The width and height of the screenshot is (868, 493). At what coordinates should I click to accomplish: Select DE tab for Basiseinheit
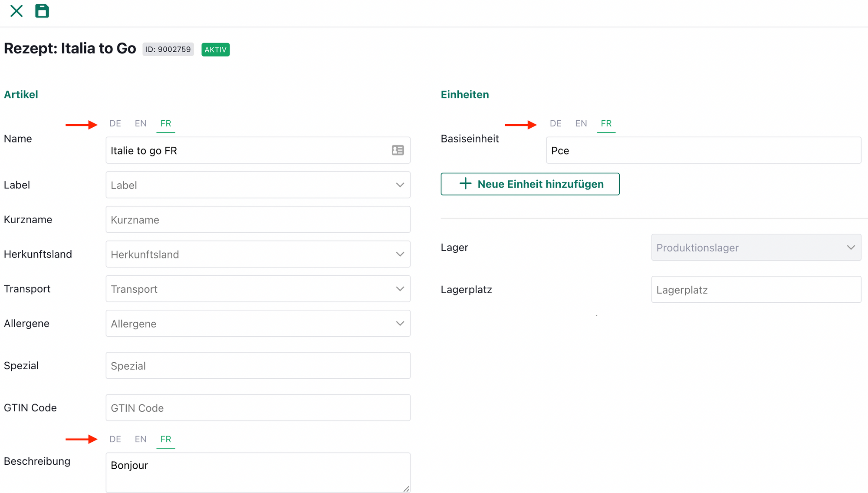tap(556, 123)
